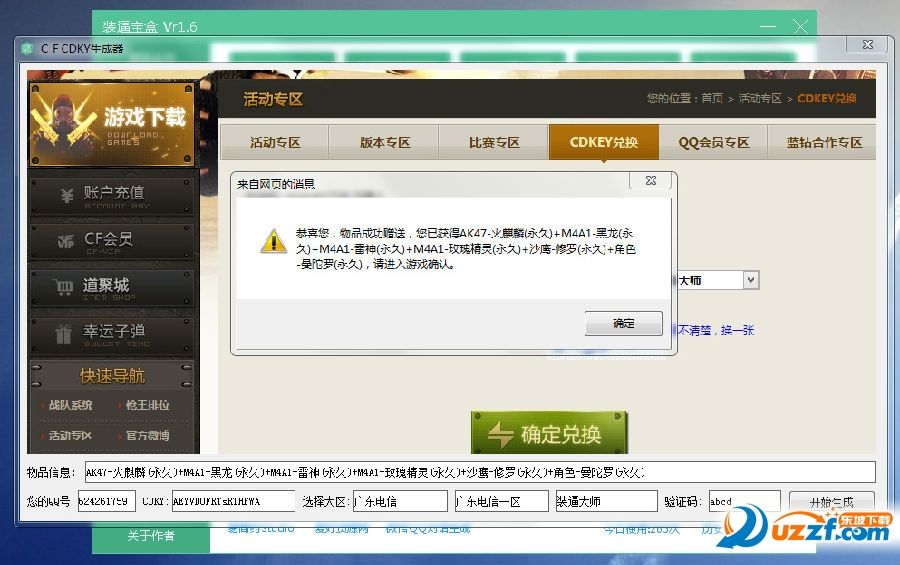Click the 您的QQ号 input field
The image size is (900, 565).
(x=107, y=501)
